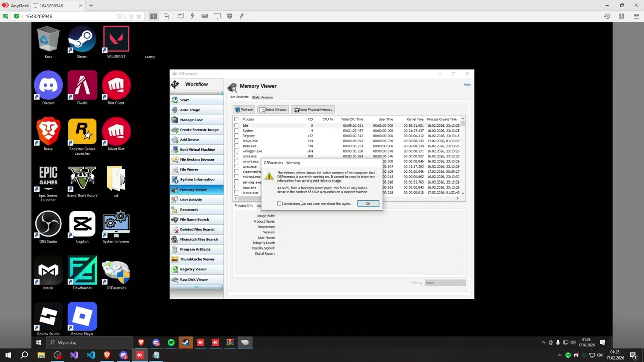Open OSForensics desktop shortcut

116,274
